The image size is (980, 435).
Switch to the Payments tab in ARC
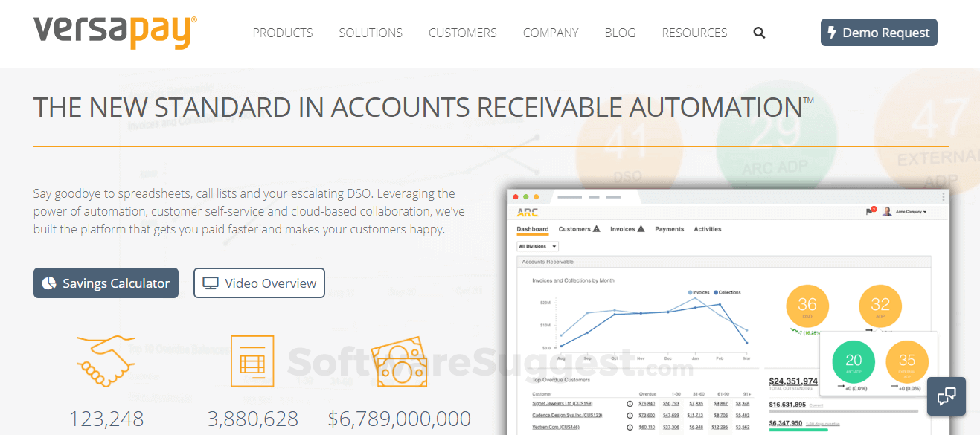coord(669,229)
